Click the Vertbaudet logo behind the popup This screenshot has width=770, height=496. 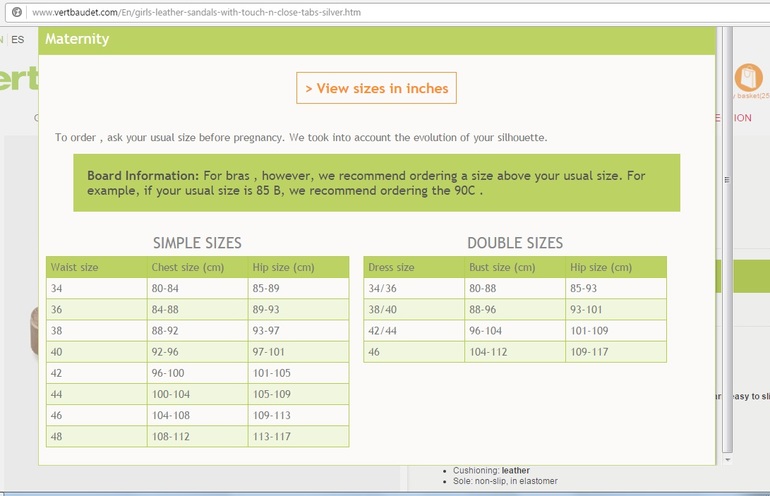(x=18, y=80)
